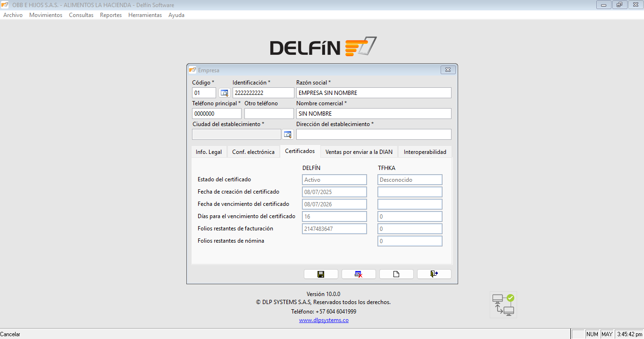Open the Reportes menu
Image resolution: width=644 pixels, height=339 pixels.
(x=111, y=15)
